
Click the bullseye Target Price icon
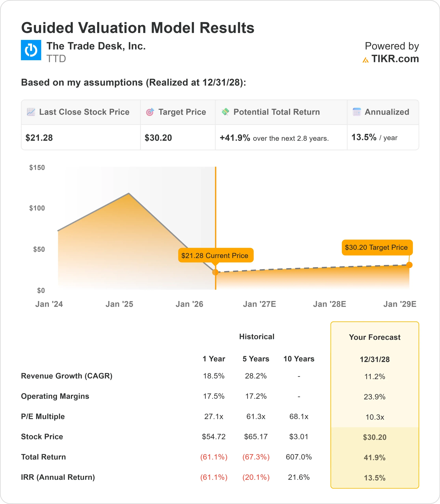click(x=150, y=112)
